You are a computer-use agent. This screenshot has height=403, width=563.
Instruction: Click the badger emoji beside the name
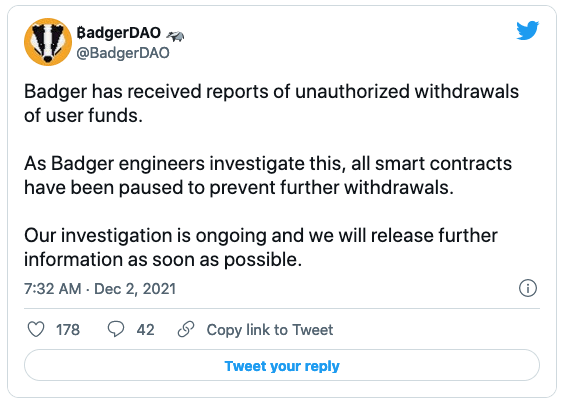pos(175,35)
